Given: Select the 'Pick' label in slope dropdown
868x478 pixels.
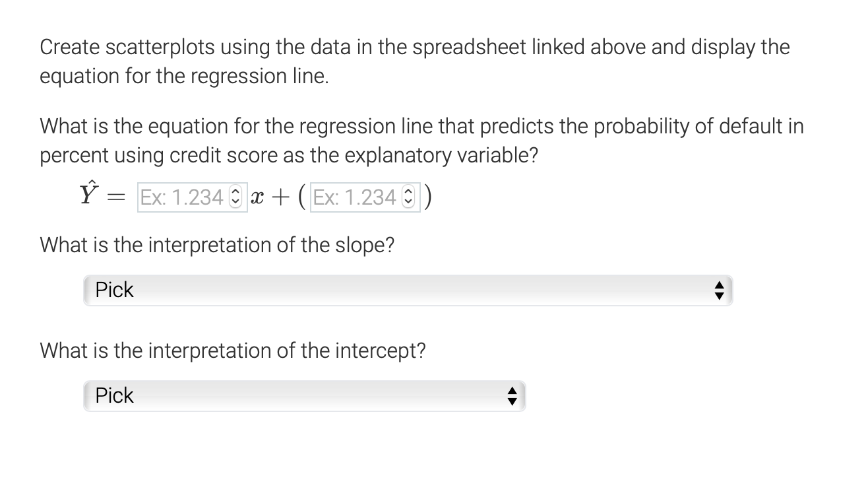Looking at the screenshot, I should (114, 290).
